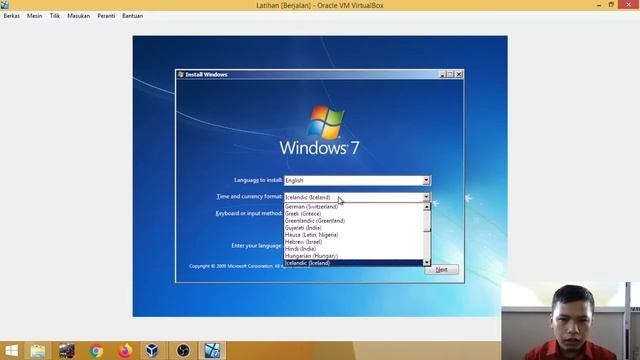Open OBS Studio from the taskbar
This screenshot has width=640, height=360.
point(183,351)
